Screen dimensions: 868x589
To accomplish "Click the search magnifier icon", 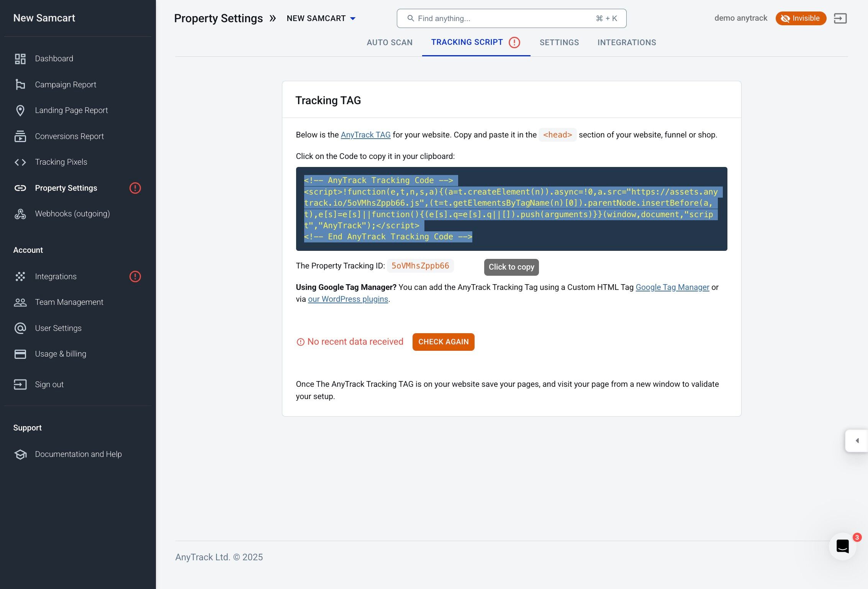I will (410, 18).
